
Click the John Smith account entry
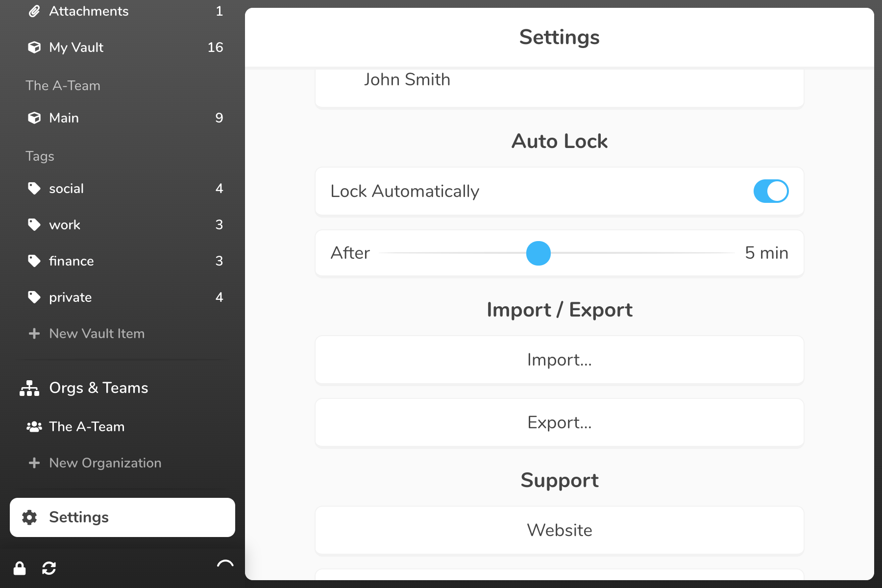[x=407, y=80]
